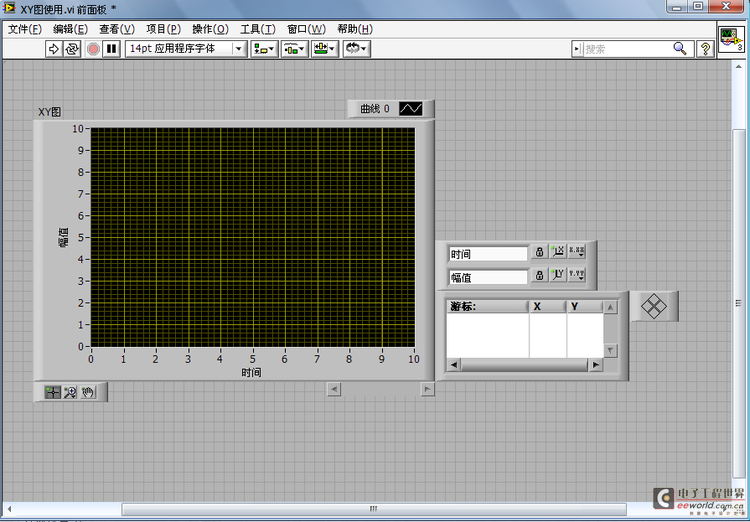The height and width of the screenshot is (522, 750).
Task: Click cursor legend scroll left arrow
Action: click(x=453, y=365)
